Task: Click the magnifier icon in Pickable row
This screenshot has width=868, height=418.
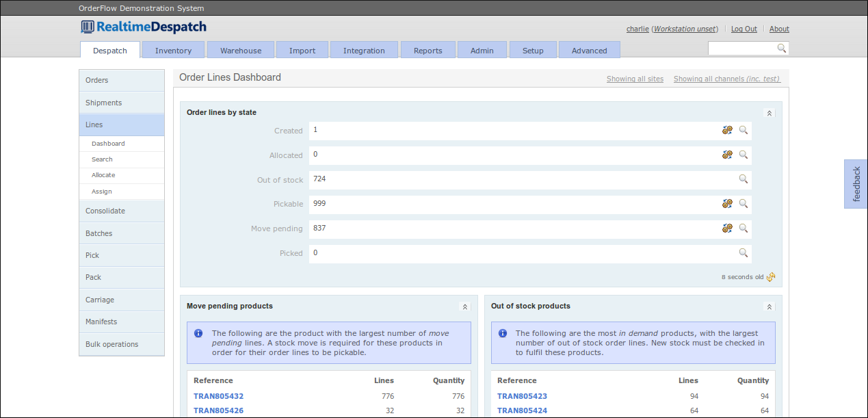Action: pyautogui.click(x=744, y=204)
